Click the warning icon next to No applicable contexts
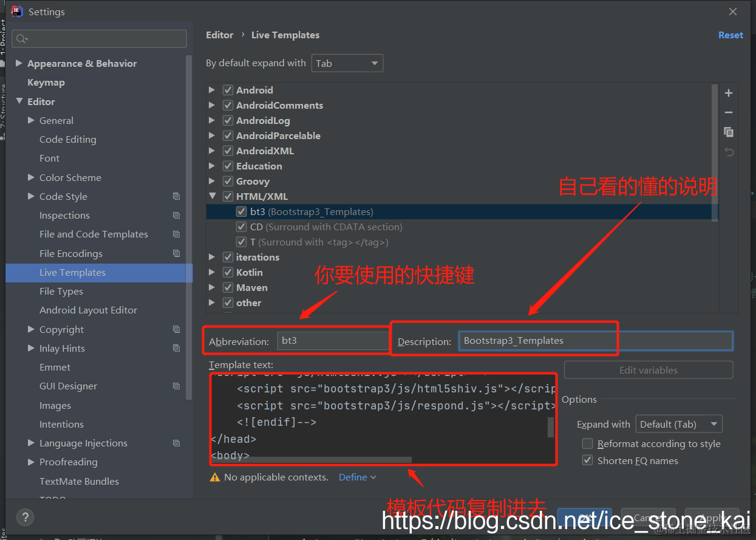Screen dimensions: 756x540 tap(214, 477)
